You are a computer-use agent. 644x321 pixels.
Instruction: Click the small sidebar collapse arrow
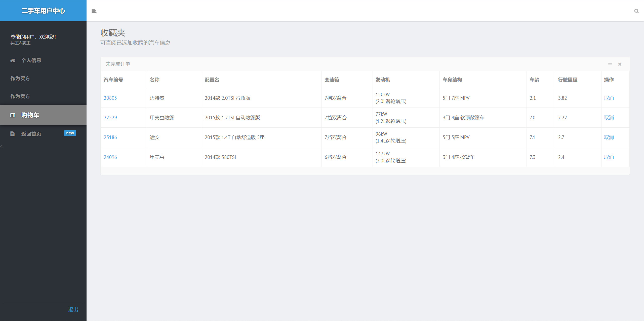pos(1,146)
